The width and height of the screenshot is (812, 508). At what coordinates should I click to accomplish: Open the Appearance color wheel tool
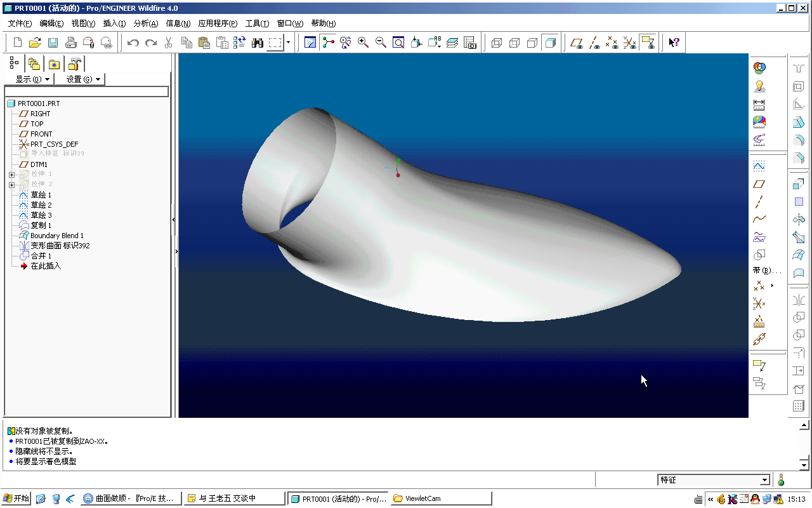tap(759, 68)
